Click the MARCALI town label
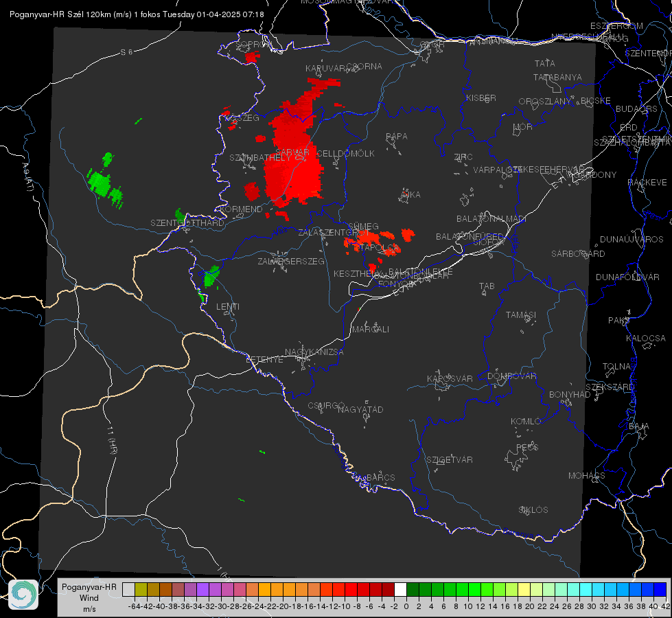Screen dimensions: 672x618 pyautogui.click(x=370, y=330)
